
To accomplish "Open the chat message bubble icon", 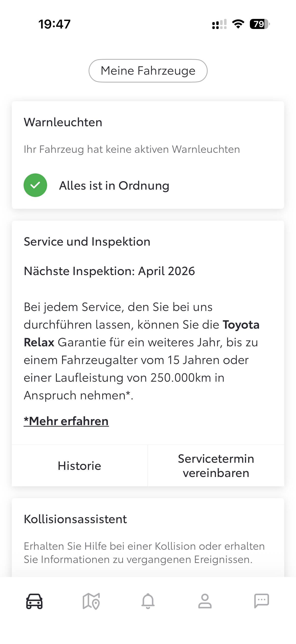I will tap(262, 601).
